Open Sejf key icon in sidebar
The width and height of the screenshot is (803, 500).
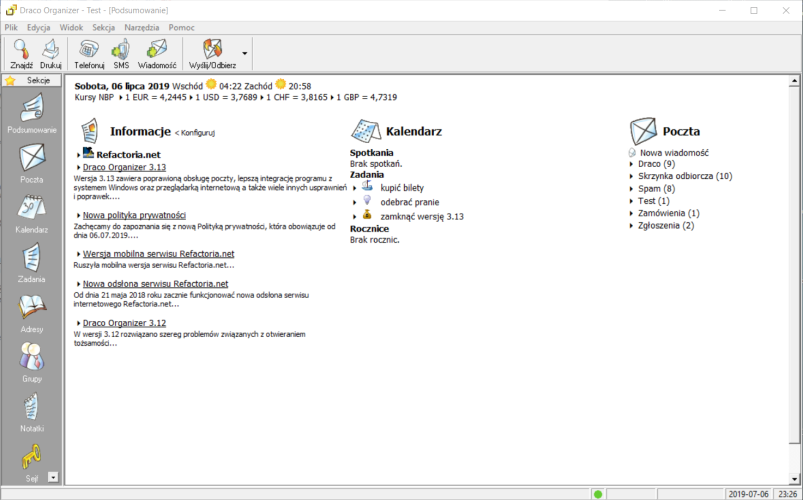(32, 457)
